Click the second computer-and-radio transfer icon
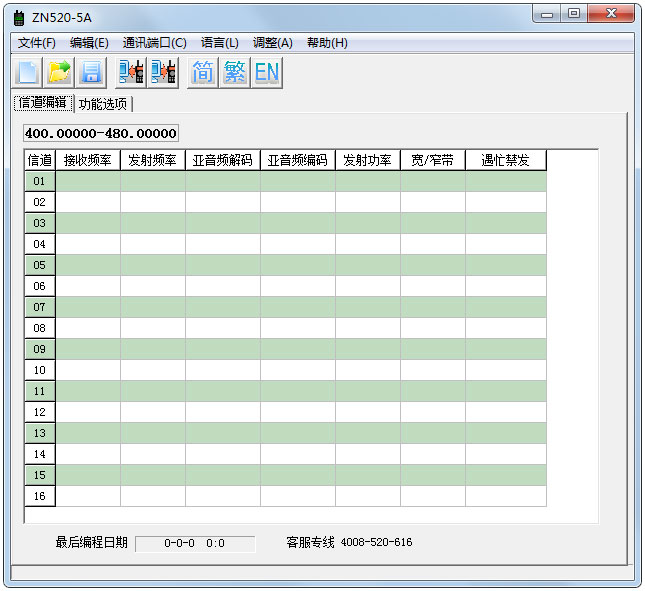 pos(163,73)
